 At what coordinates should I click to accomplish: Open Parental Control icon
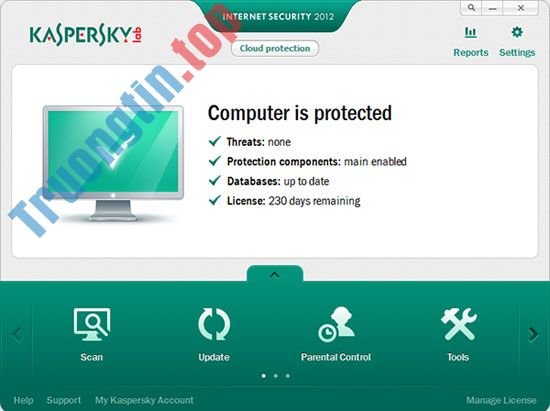[x=336, y=324]
